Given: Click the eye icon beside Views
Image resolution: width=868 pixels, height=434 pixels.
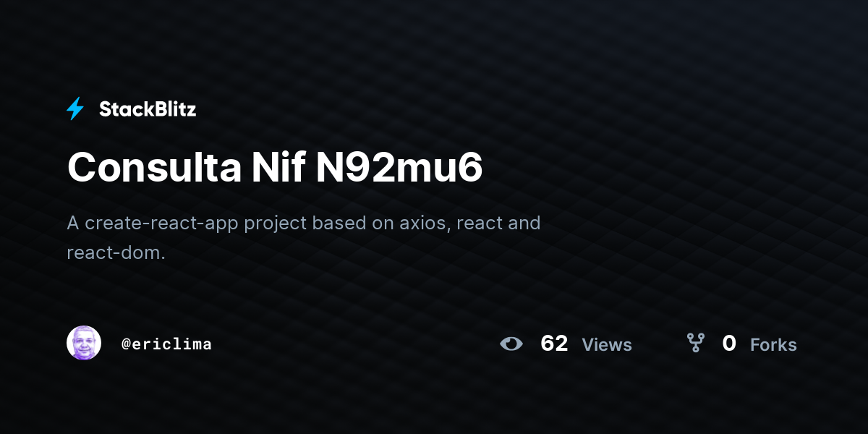Looking at the screenshot, I should pos(511,344).
